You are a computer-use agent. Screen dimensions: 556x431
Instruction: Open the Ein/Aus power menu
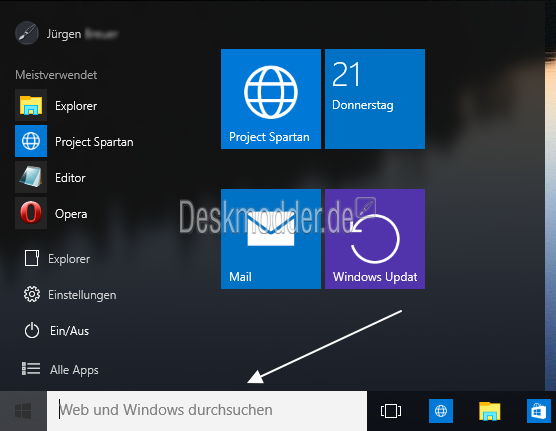click(x=70, y=331)
